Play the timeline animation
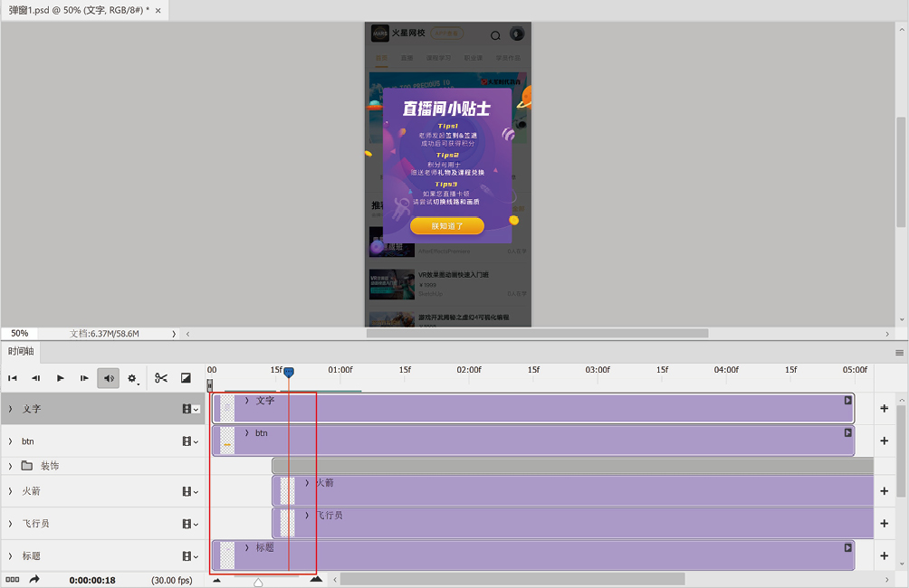This screenshot has width=909, height=588. coord(61,378)
